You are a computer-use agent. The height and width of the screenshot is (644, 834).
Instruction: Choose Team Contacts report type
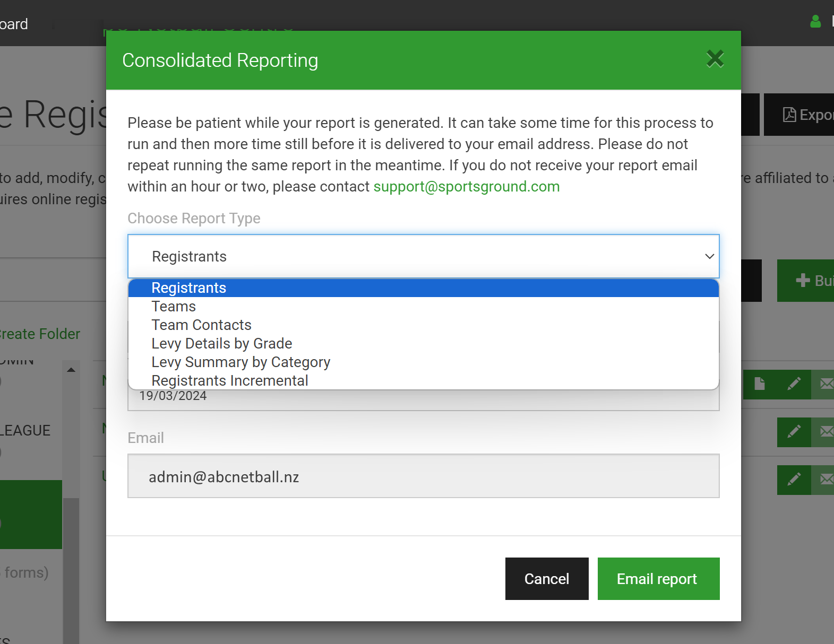(x=424, y=325)
